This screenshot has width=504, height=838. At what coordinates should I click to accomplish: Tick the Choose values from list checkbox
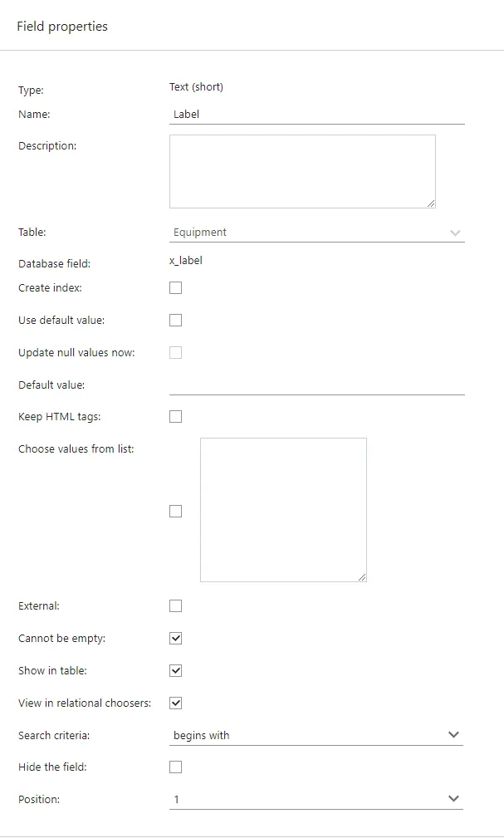coord(175,512)
